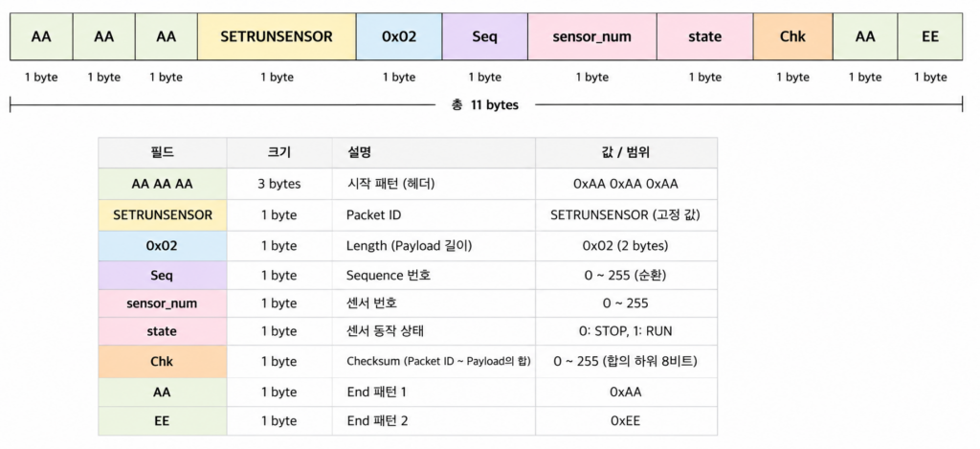Click the "AA AA AA" field cell in table
This screenshot has height=449, width=980.
click(163, 184)
